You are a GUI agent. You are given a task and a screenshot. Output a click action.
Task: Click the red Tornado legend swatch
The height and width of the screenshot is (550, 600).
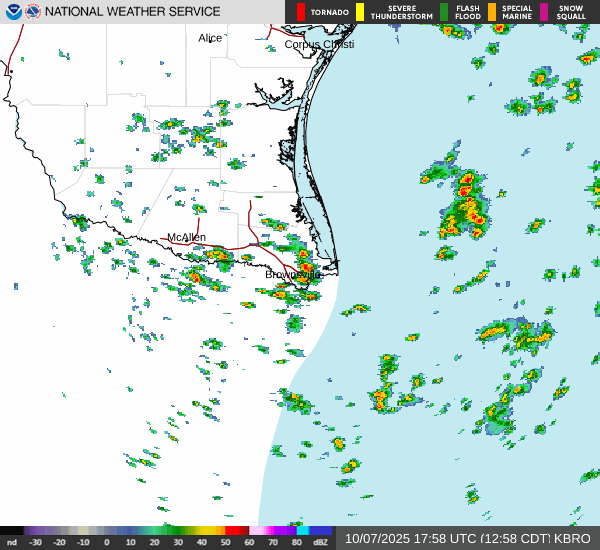click(x=301, y=12)
